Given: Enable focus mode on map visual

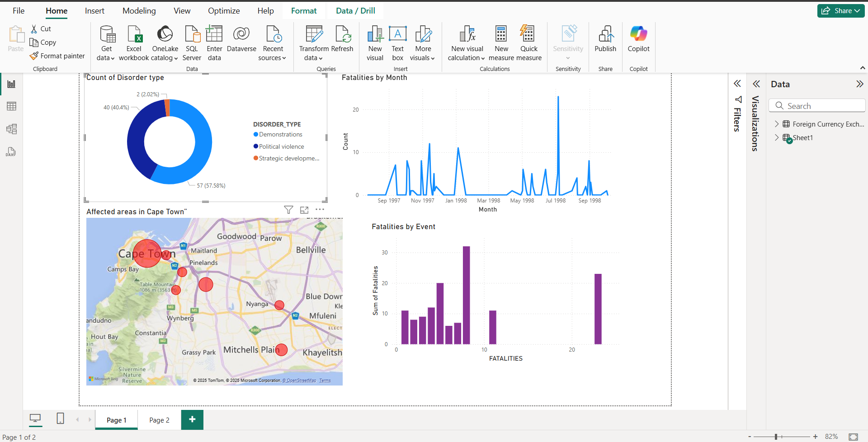Looking at the screenshot, I should coord(304,210).
